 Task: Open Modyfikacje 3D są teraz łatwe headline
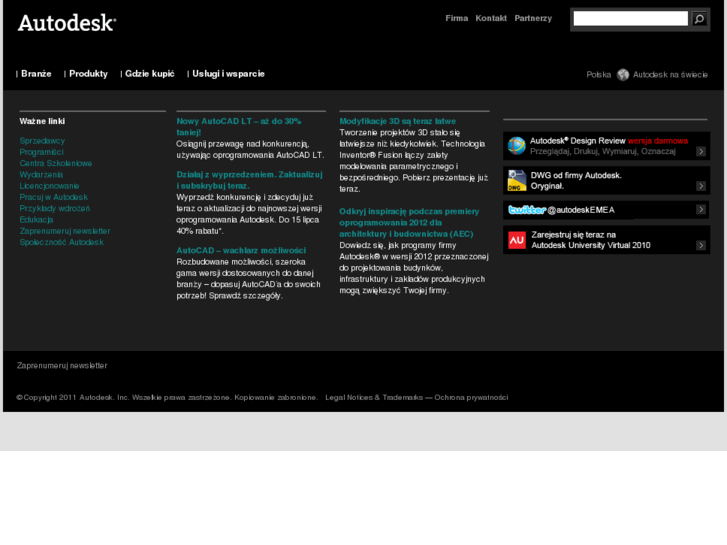tap(397, 121)
